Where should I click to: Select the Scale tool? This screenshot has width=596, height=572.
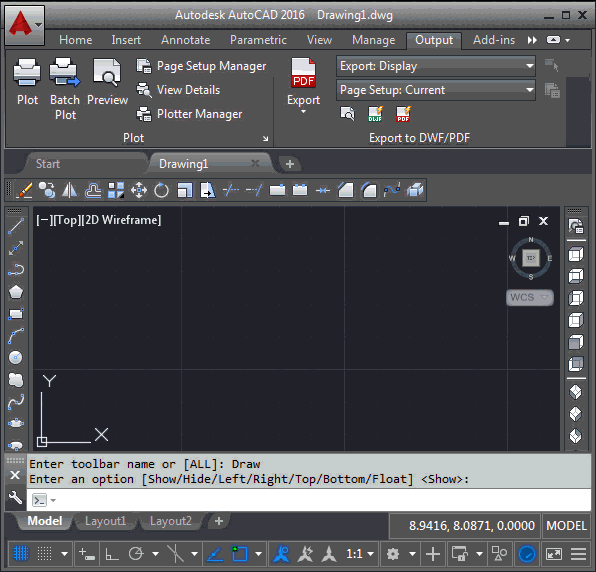[x=185, y=190]
